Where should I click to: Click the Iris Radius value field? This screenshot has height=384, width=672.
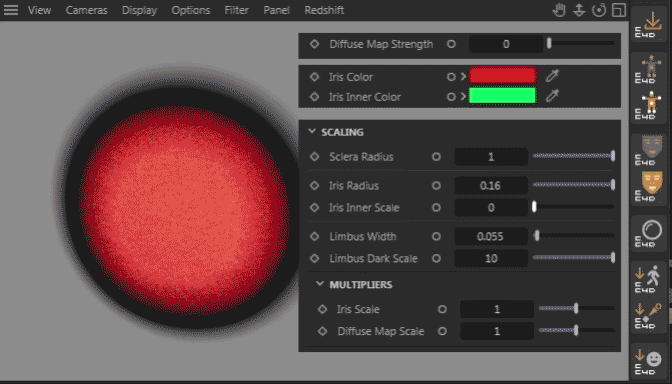pos(491,186)
